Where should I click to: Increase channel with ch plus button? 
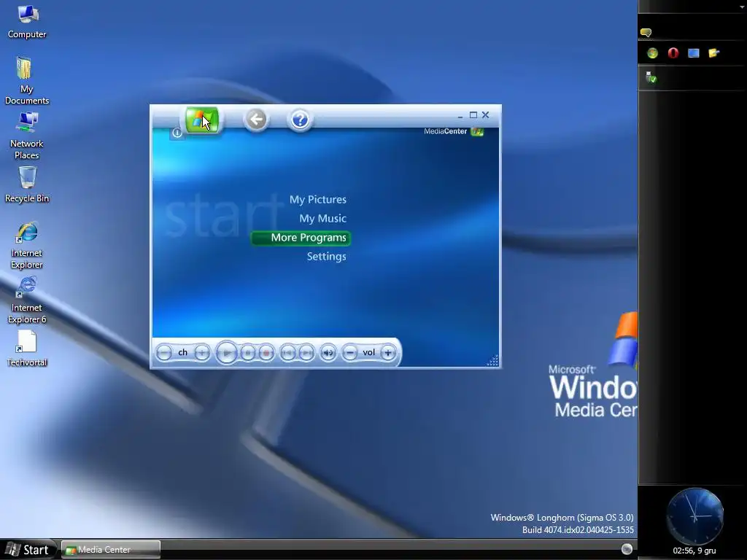pyautogui.click(x=201, y=353)
